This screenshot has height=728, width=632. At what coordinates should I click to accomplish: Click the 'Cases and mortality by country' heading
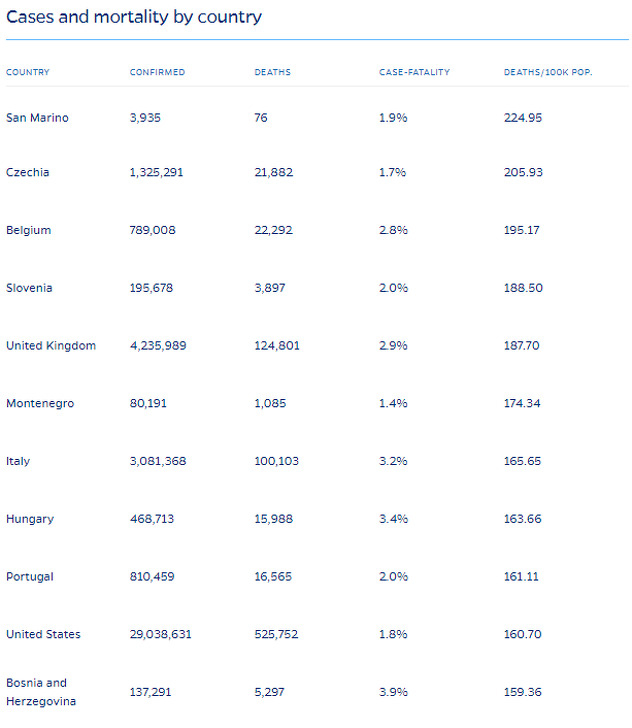[134, 17]
